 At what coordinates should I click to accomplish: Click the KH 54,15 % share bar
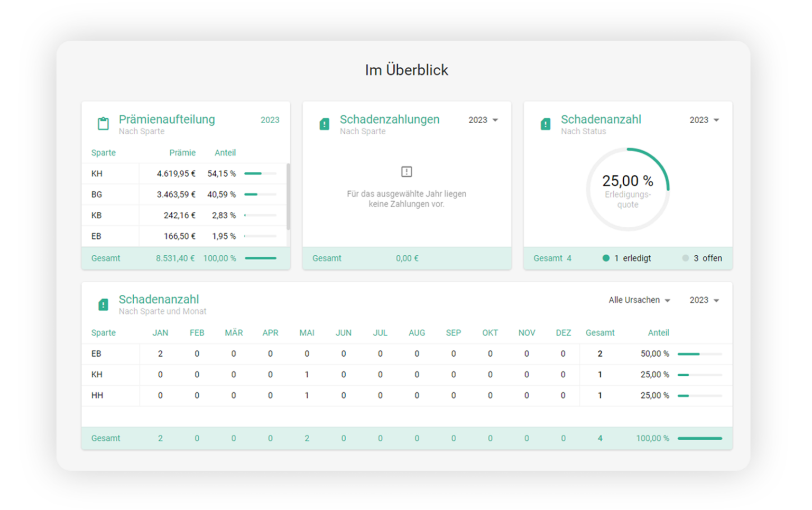pyautogui.click(x=260, y=173)
